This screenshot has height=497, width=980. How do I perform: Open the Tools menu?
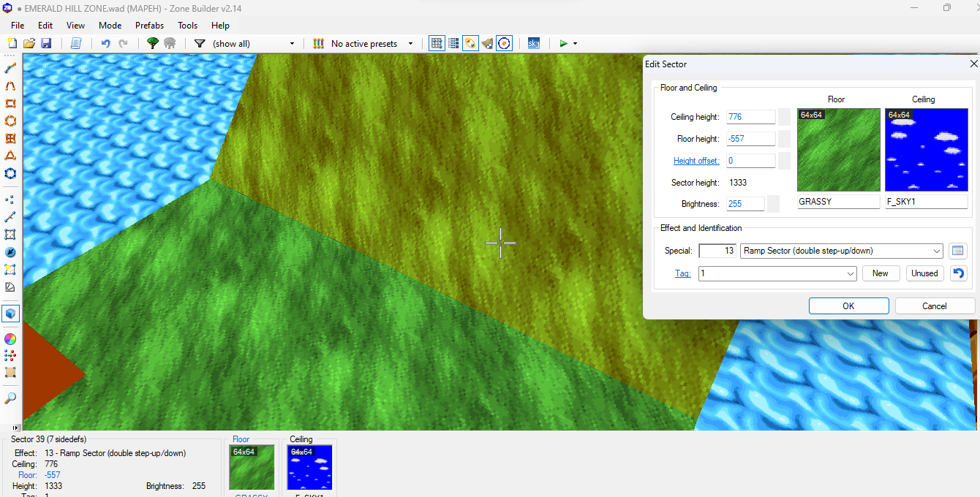click(187, 26)
